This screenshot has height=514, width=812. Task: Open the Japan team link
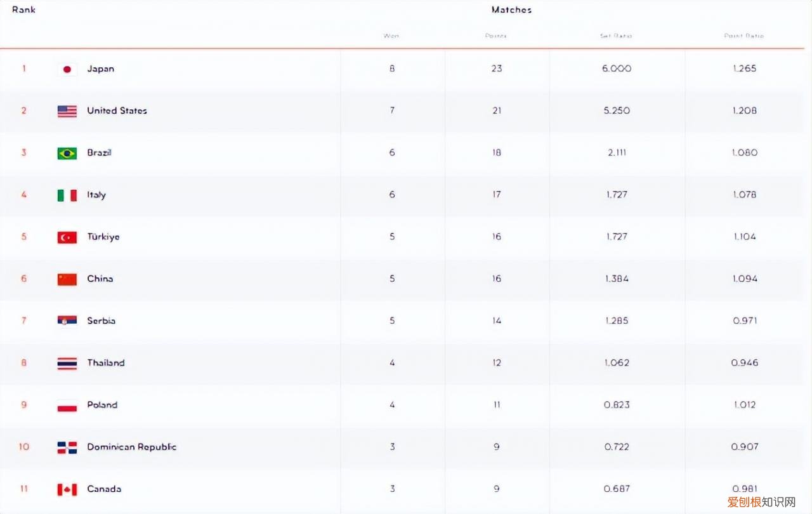pos(101,69)
